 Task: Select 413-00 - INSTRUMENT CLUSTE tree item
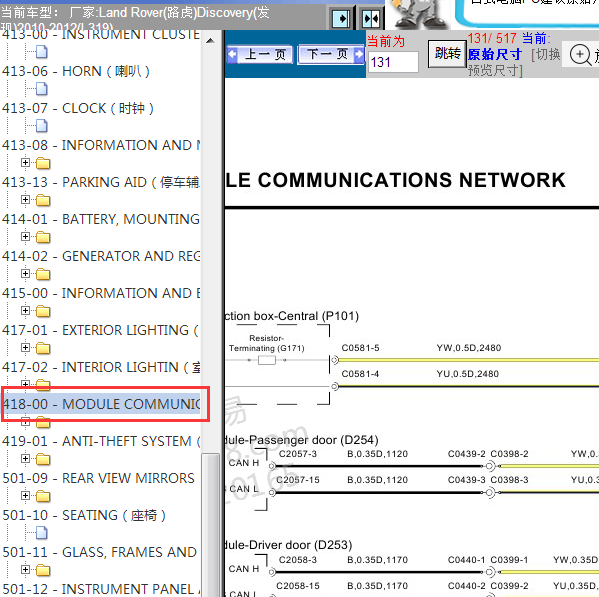[101, 34]
